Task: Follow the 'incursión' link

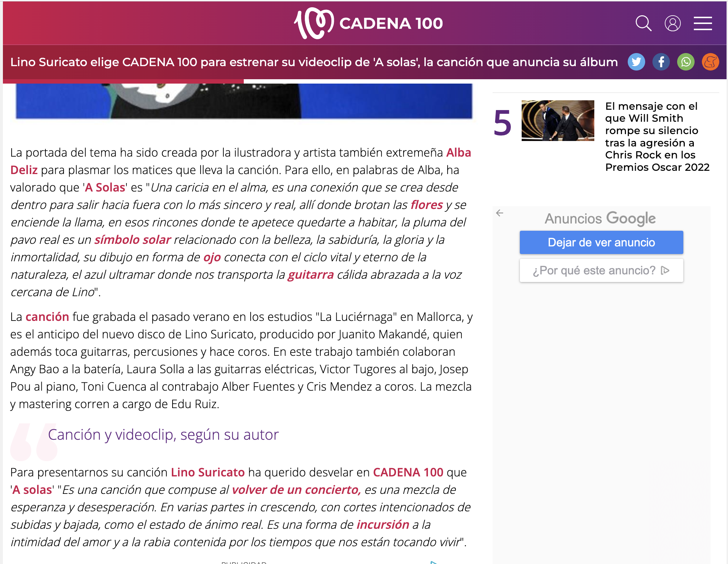Action: coord(383,525)
